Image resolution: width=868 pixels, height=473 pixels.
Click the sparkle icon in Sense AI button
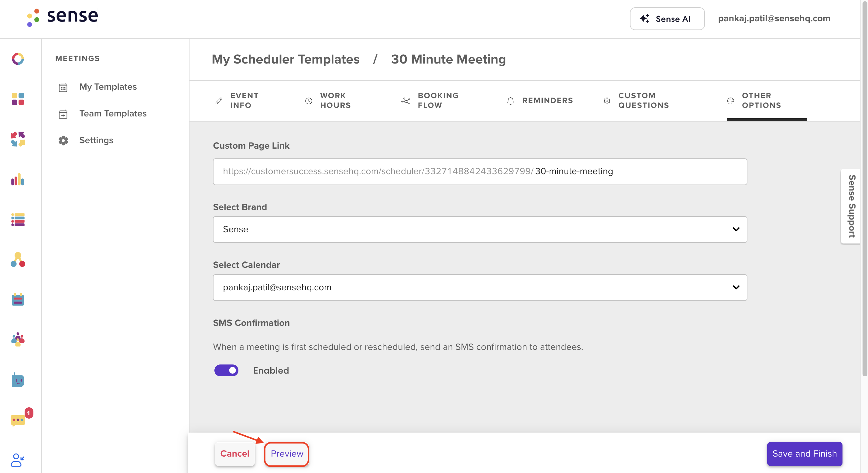[x=644, y=19]
